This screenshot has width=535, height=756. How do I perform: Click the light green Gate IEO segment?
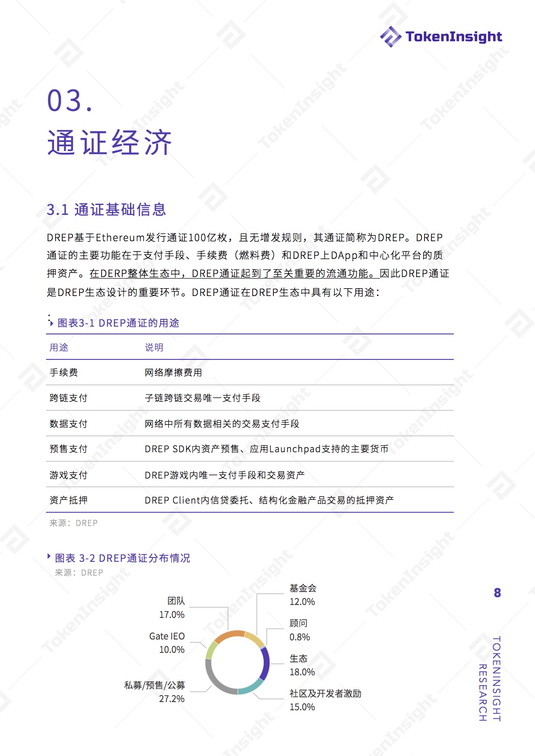[211, 650]
